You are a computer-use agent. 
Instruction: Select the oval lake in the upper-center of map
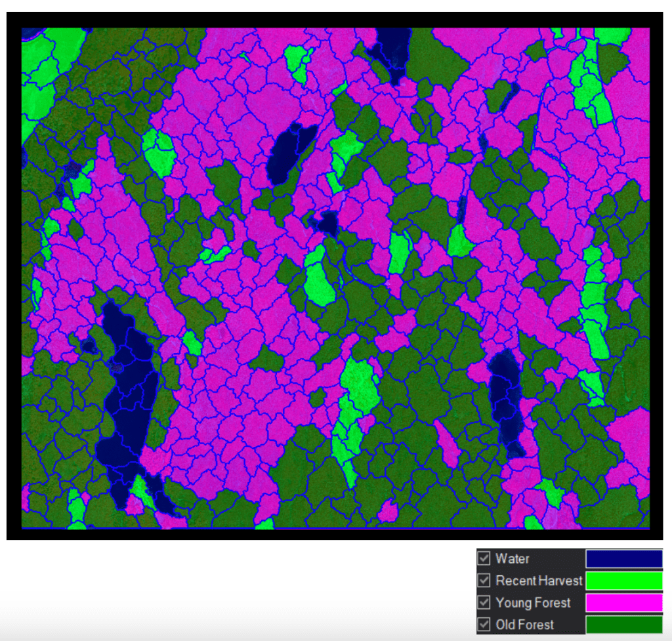click(x=289, y=151)
